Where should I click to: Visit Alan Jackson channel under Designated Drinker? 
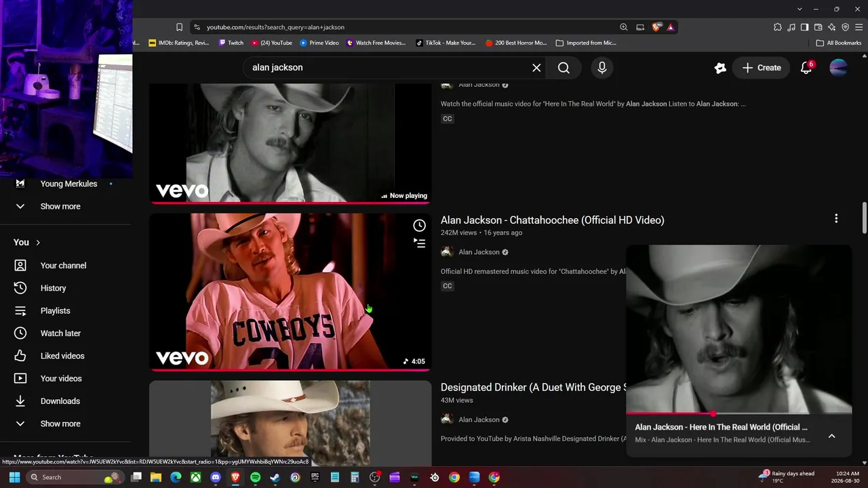click(x=479, y=420)
